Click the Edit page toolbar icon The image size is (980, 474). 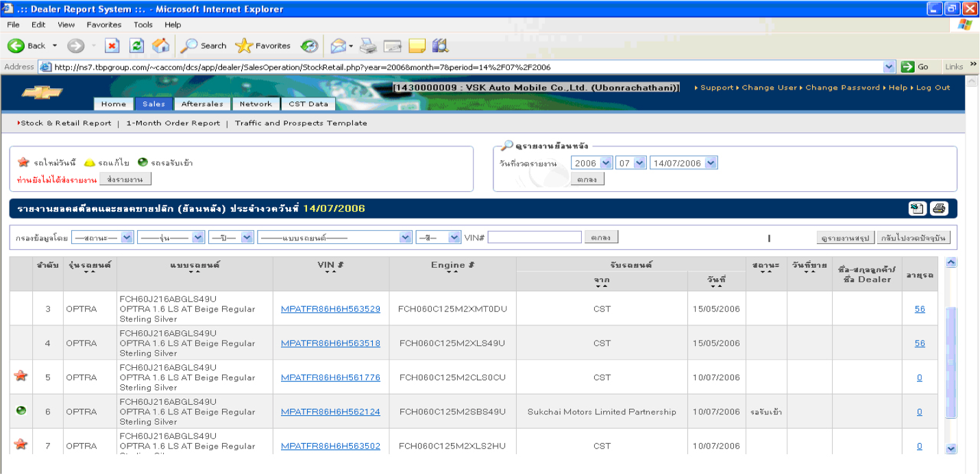coord(393,46)
